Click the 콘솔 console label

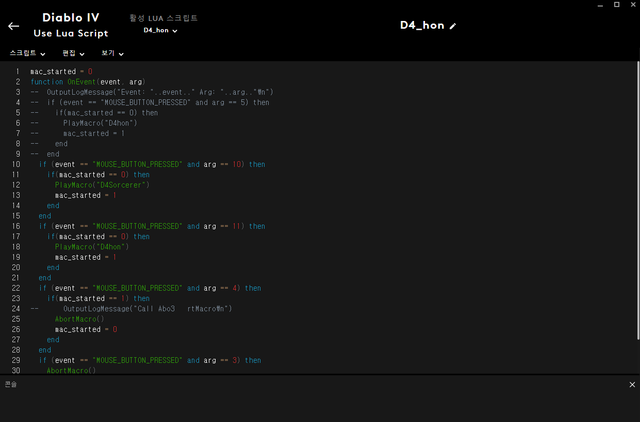coord(11,384)
